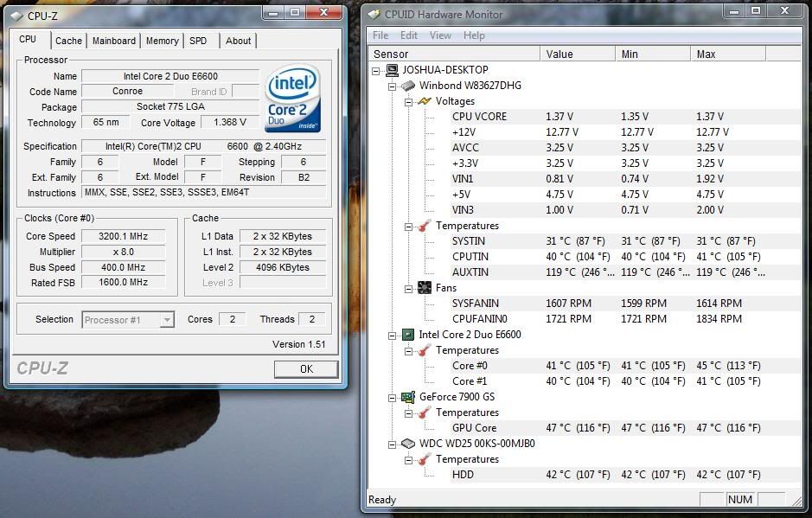Image resolution: width=812 pixels, height=518 pixels.
Task: Open the Help menu in Hardware Monitor
Action: (474, 35)
